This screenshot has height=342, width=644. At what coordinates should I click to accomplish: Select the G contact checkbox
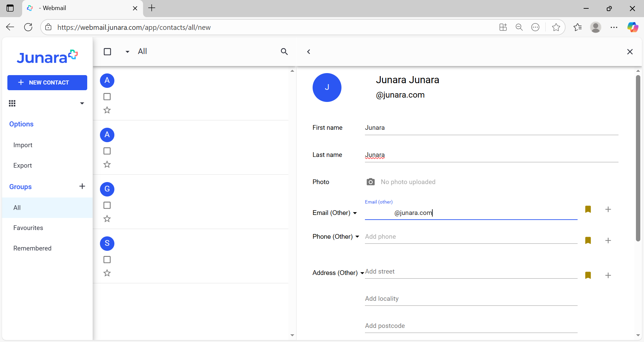coord(107,205)
